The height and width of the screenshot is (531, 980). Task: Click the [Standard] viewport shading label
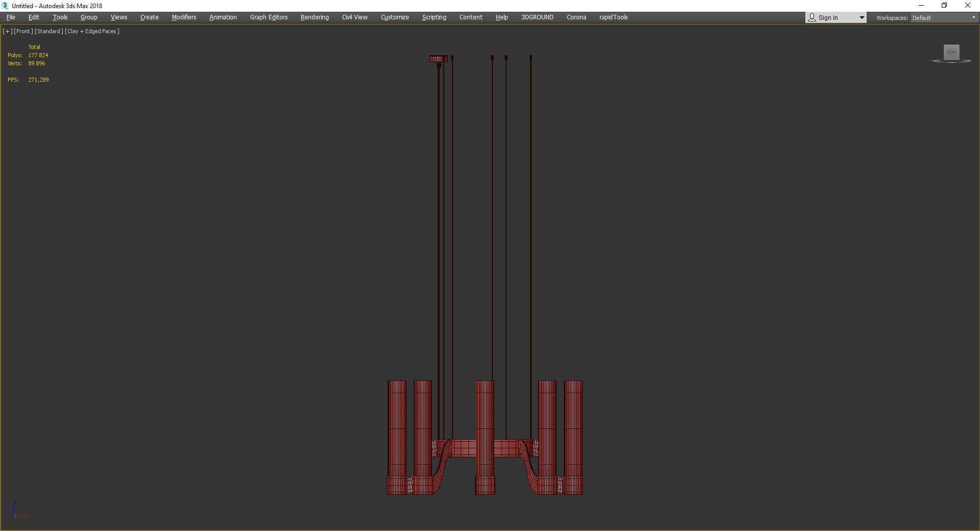coord(49,31)
